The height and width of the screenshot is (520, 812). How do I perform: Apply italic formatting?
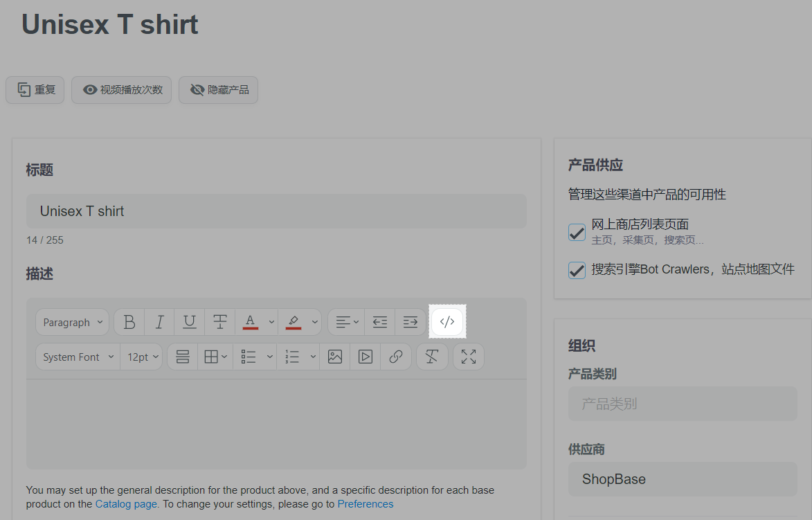(x=159, y=322)
